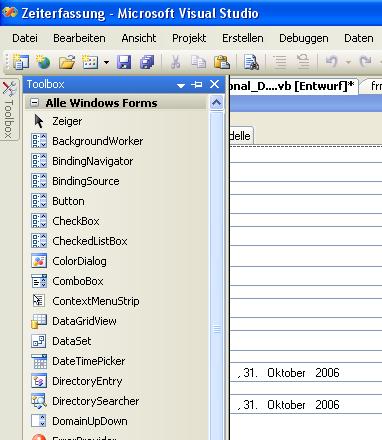Toggle the Toolbox auto-hide pin

pos(197,85)
